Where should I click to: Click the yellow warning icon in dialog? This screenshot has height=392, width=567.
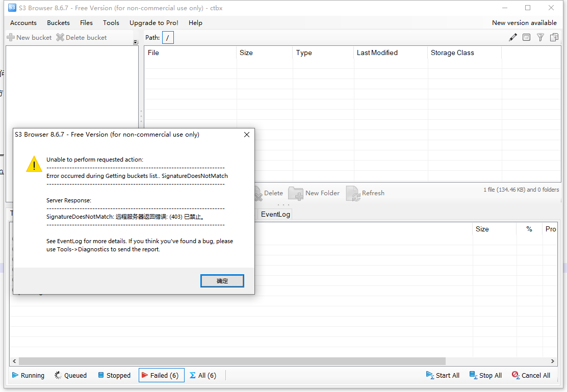tap(34, 164)
